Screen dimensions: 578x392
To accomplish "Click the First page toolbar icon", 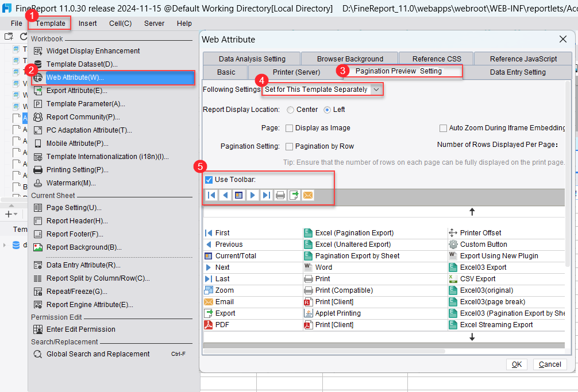I will pyautogui.click(x=211, y=195).
